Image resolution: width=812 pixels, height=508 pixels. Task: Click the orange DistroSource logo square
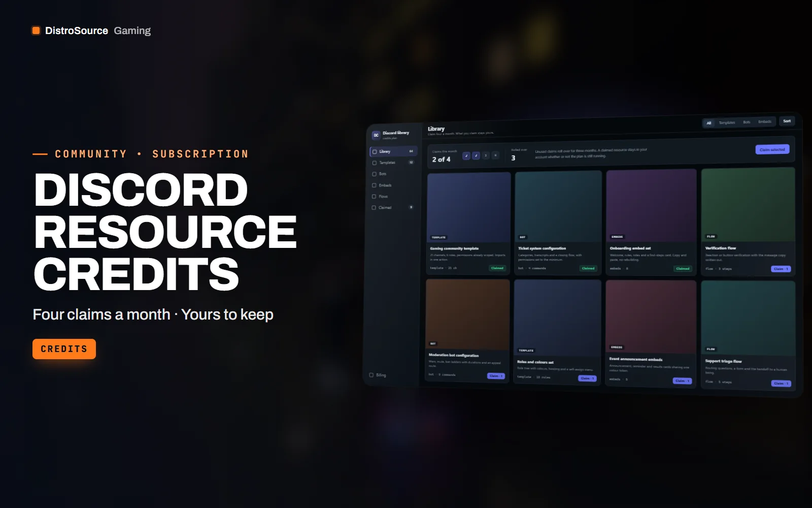pos(36,30)
